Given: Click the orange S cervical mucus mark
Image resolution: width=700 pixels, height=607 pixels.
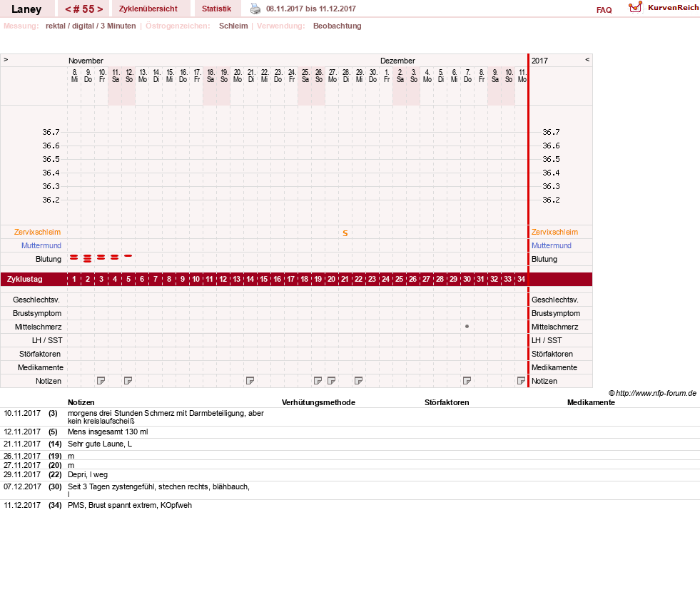Looking at the screenshot, I should click(x=345, y=233).
